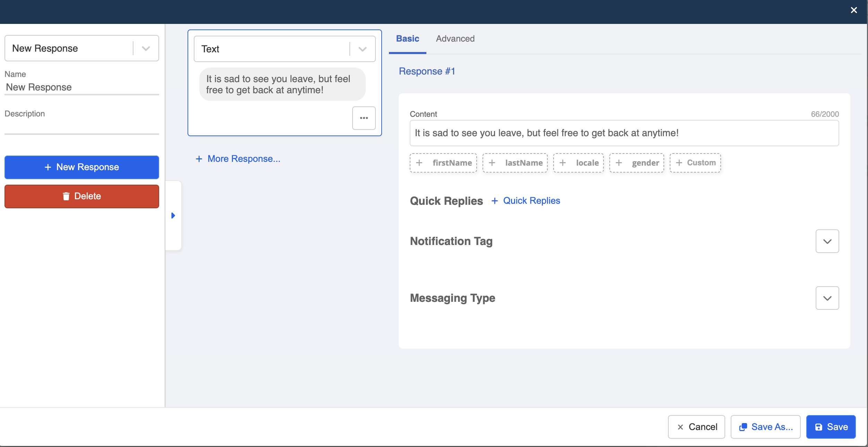Insert the gender variable chip

[637, 163]
